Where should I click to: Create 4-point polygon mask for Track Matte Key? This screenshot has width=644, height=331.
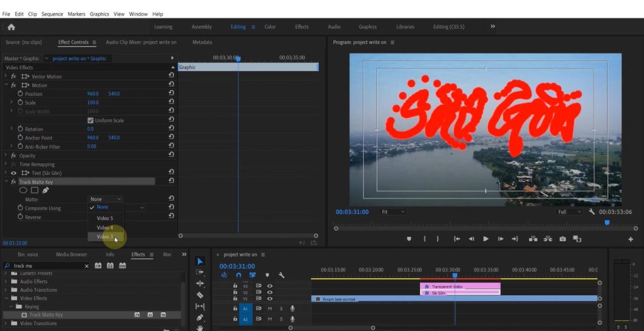click(x=35, y=190)
